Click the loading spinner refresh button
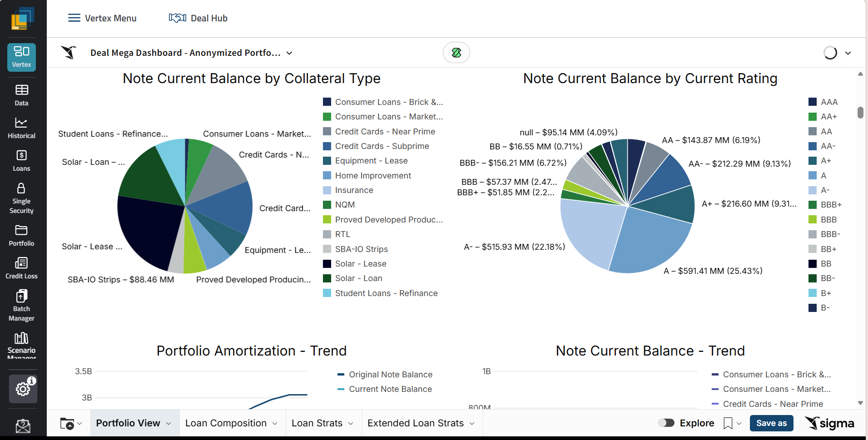 830,53
